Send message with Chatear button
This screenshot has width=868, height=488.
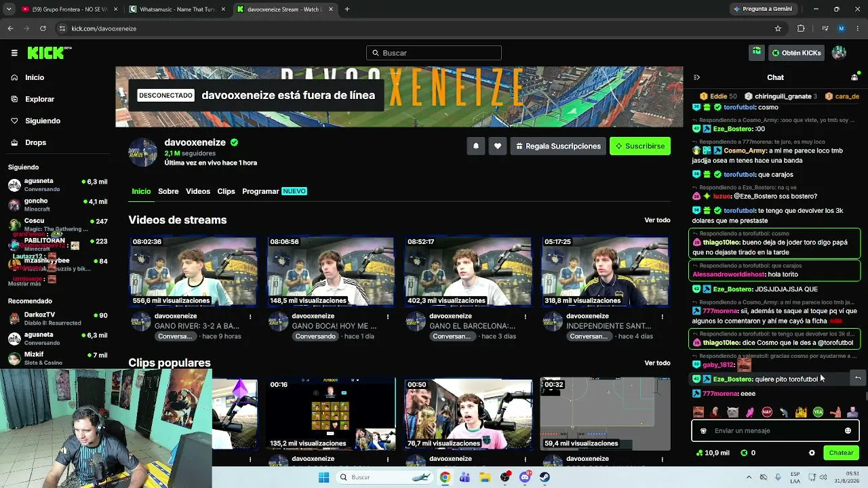pyautogui.click(x=841, y=453)
